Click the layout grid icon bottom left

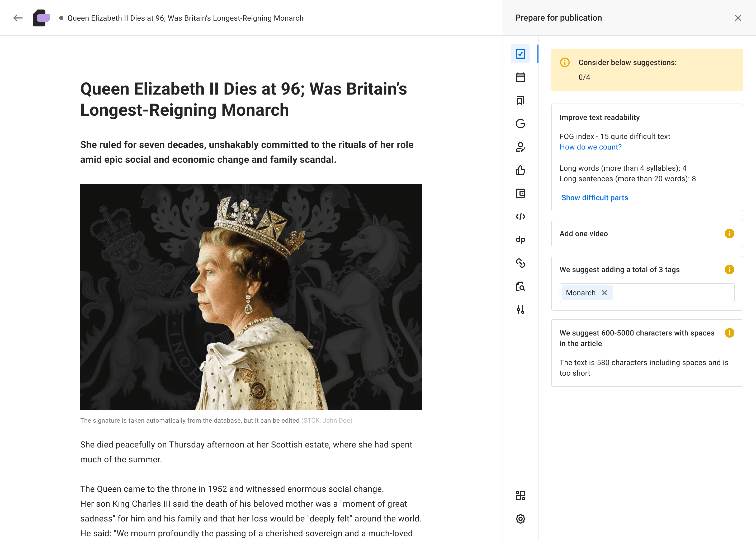point(520,495)
